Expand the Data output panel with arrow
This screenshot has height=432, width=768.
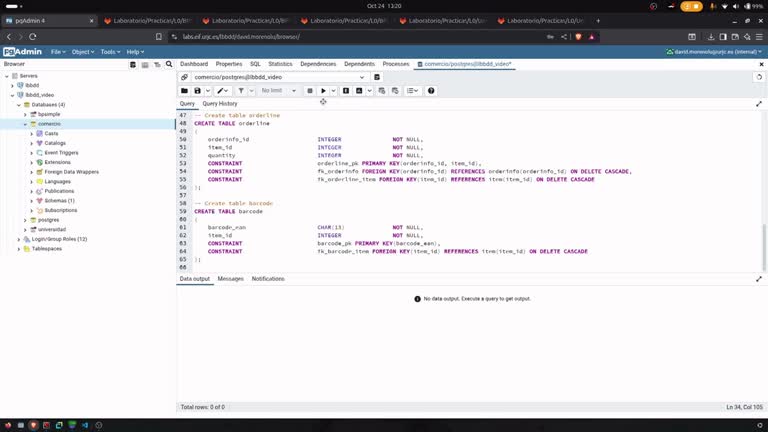759,279
